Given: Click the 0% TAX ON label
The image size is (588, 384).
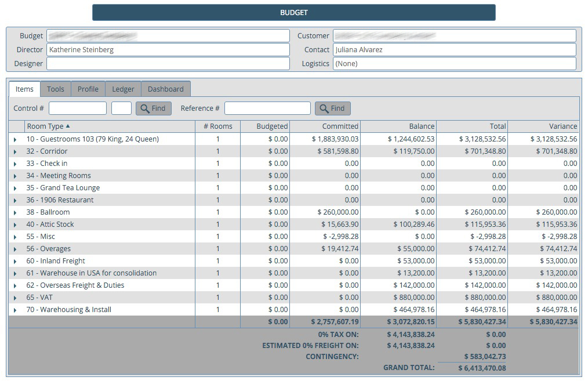Looking at the screenshot, I should (338, 335).
